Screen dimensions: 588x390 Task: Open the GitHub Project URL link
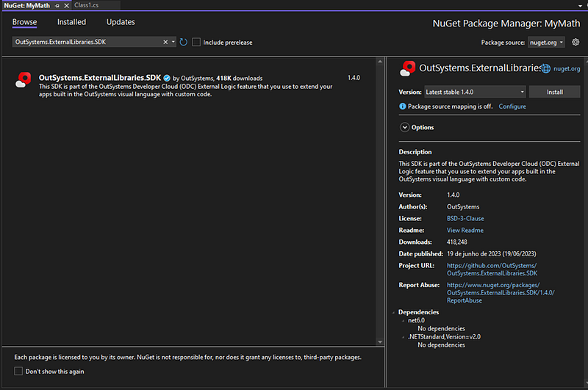coord(492,270)
